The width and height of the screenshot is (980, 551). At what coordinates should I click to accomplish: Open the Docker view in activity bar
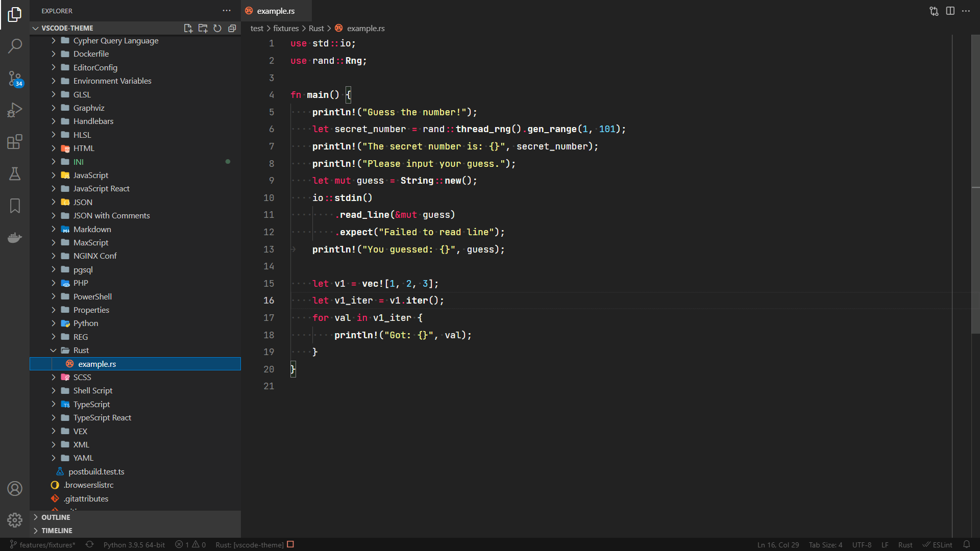15,238
